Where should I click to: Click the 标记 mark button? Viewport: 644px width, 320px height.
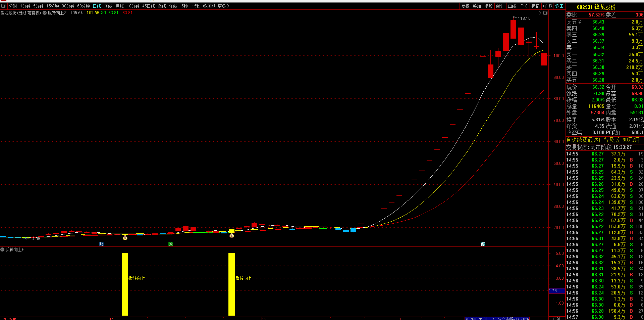point(536,6)
